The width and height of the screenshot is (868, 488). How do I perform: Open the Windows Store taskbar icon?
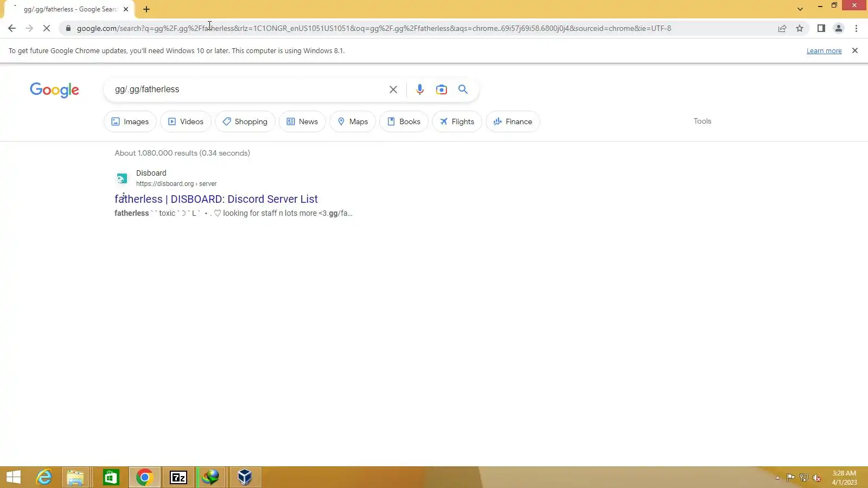coord(111,477)
